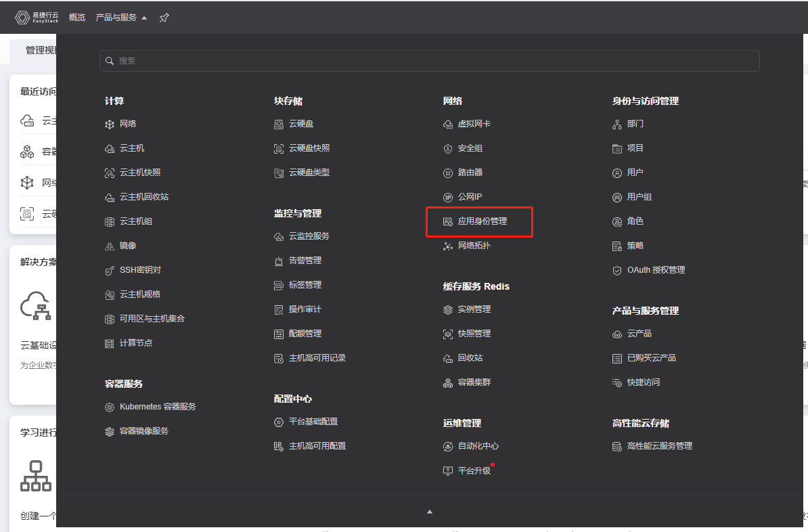Click the 搜索 search input field
Image resolution: width=808 pixels, height=532 pixels.
[429, 61]
